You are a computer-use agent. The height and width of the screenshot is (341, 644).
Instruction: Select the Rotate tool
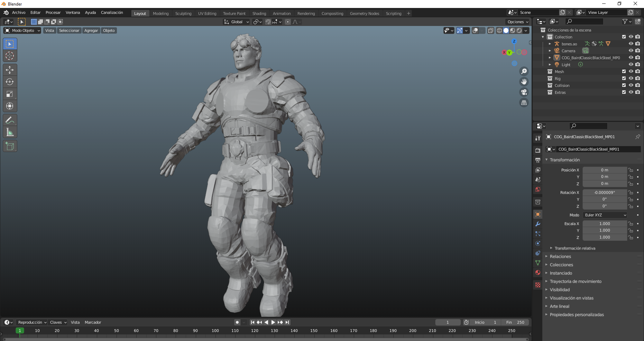[10, 82]
